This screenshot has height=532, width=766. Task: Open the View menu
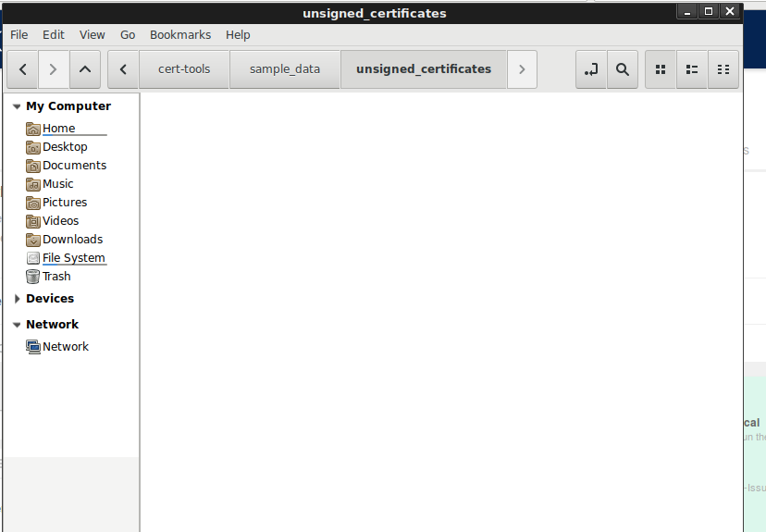tap(93, 35)
